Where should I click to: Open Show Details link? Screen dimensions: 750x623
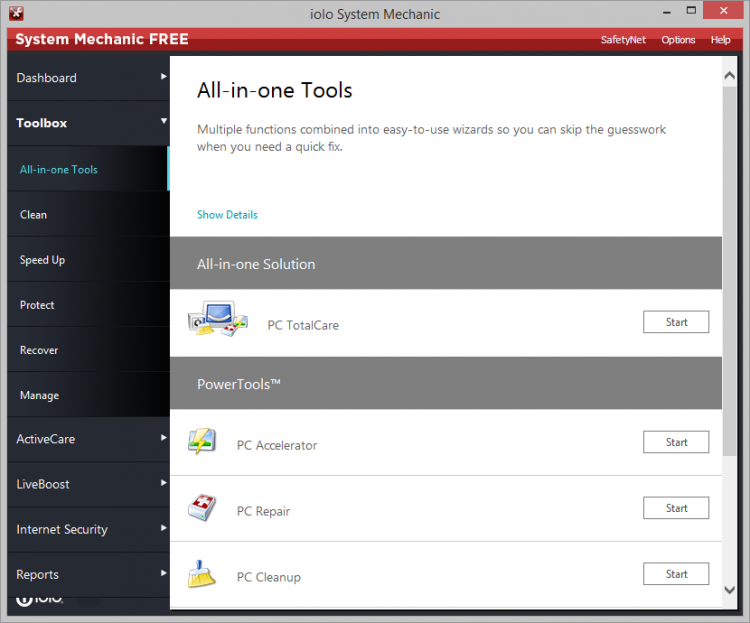[x=227, y=215]
